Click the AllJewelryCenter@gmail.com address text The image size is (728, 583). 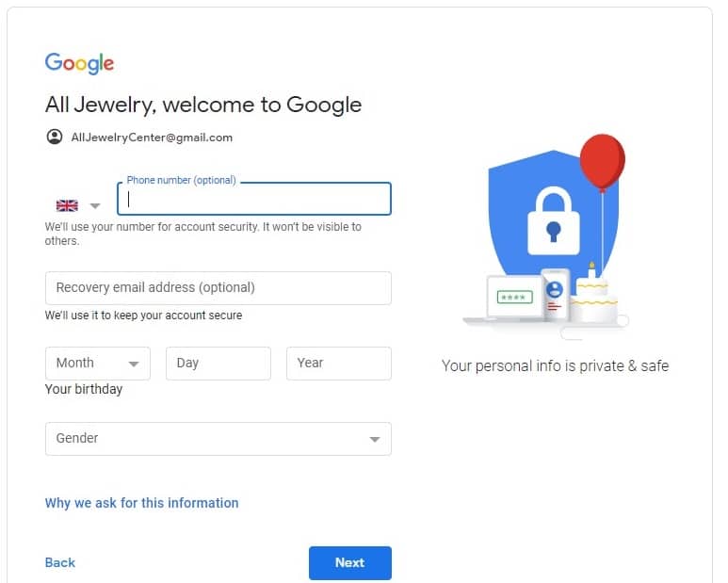[152, 138]
